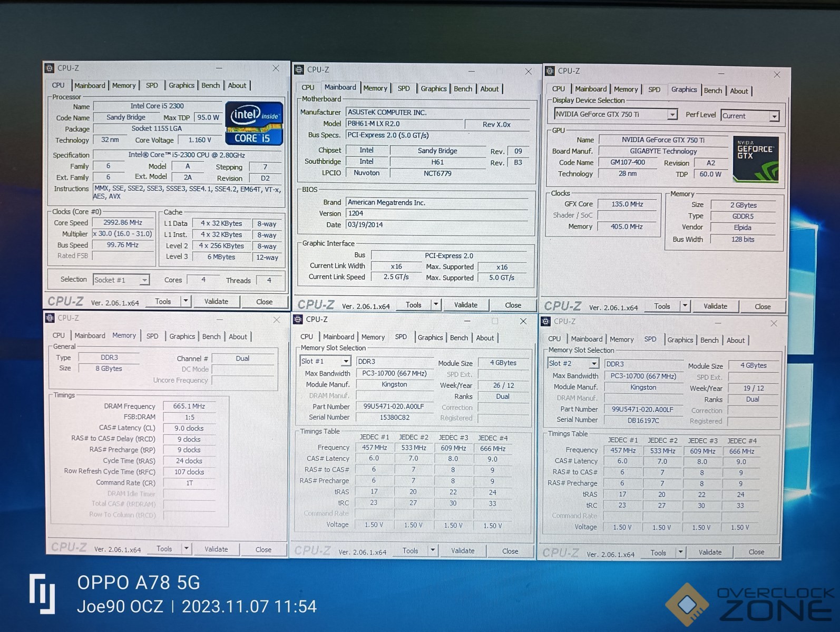Click the CPU-Z title icon in the Memory window
This screenshot has height=632, width=840.
point(50,318)
